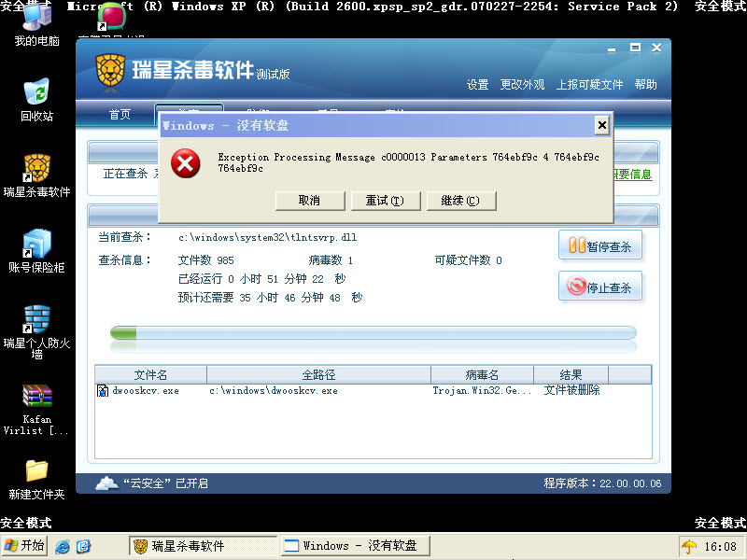
Task: Click the partially hidden desktop shortcut near top
Action: click(x=111, y=19)
